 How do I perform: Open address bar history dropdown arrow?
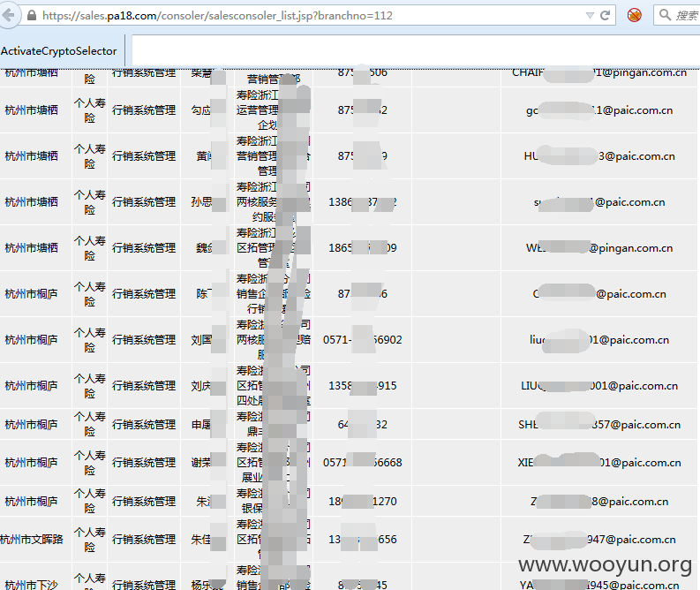590,16
